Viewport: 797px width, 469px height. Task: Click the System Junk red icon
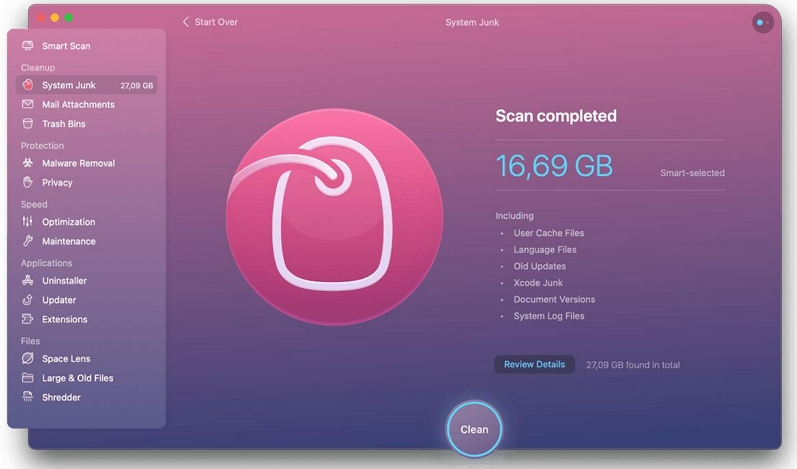(x=28, y=85)
